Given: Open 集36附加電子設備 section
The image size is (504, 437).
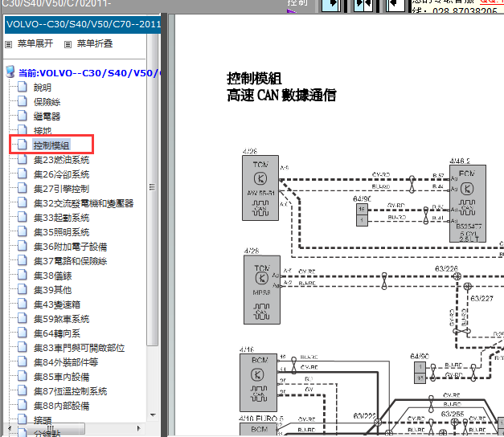Looking at the screenshot, I should pos(70,247).
